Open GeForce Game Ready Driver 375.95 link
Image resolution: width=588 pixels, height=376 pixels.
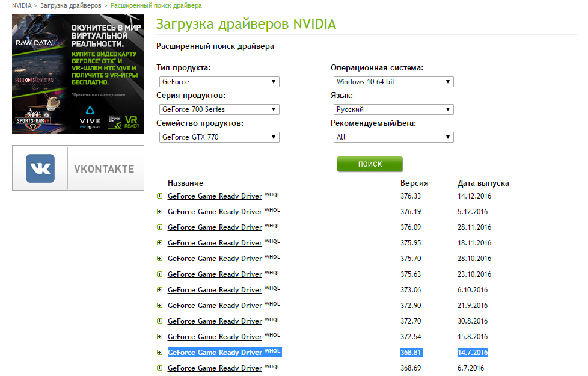click(x=215, y=243)
